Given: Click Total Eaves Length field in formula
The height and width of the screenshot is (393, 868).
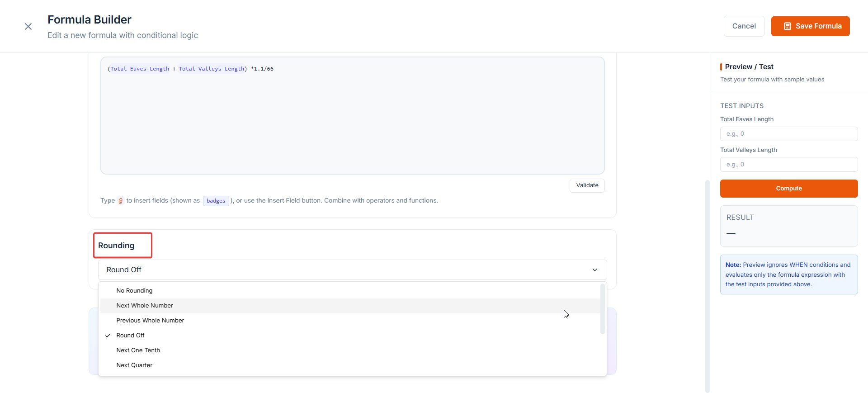Looking at the screenshot, I should (140, 69).
